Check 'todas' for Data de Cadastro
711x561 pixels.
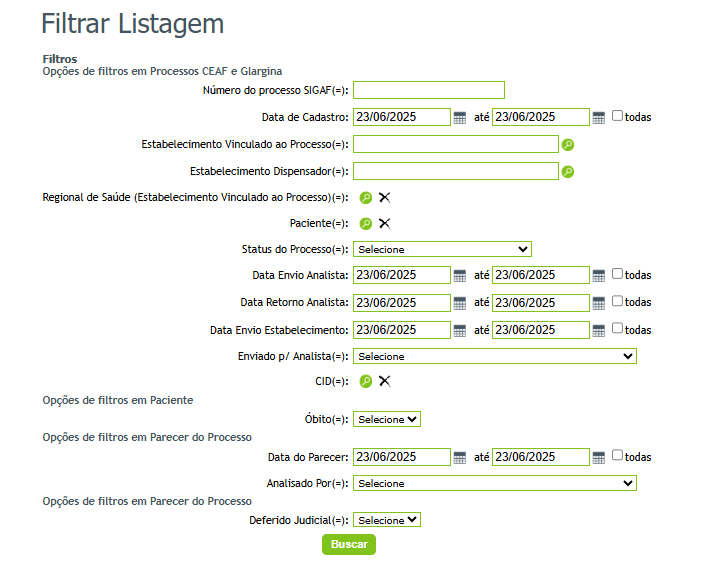(x=617, y=116)
